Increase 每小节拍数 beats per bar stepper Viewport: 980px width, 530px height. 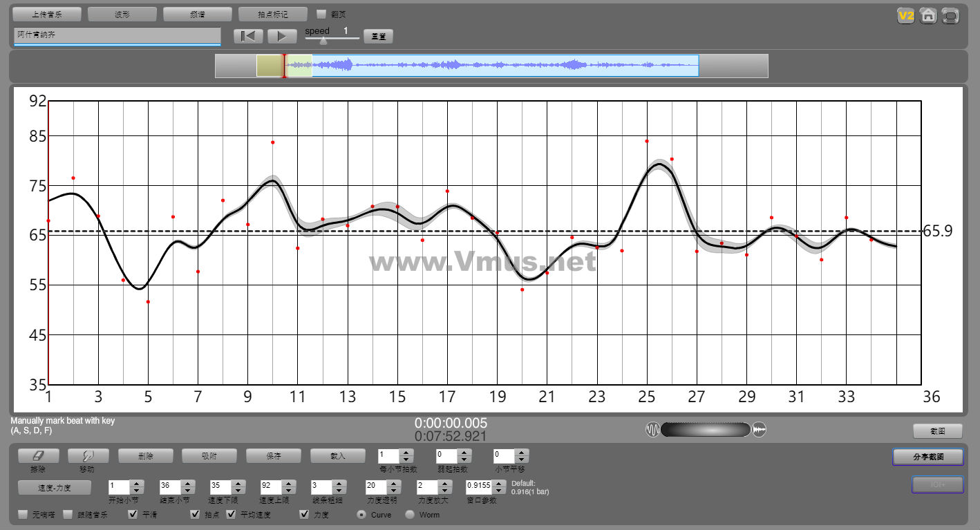click(406, 453)
